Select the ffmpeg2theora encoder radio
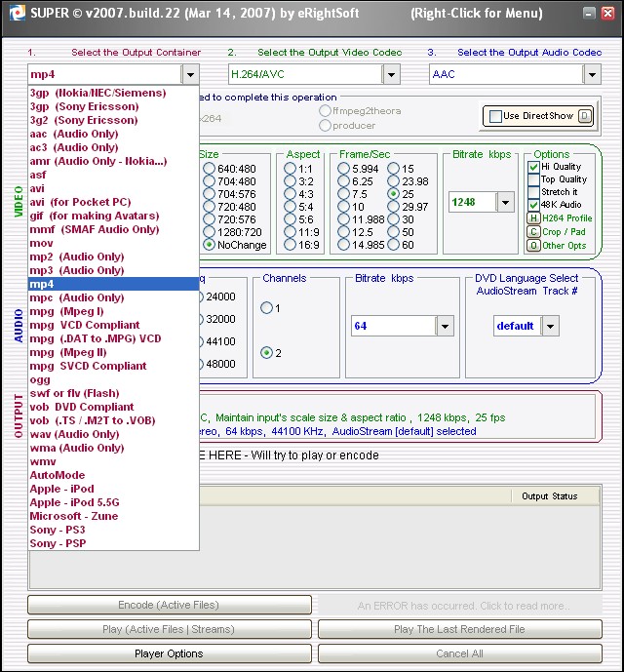Image resolution: width=624 pixels, height=672 pixels. [x=326, y=111]
